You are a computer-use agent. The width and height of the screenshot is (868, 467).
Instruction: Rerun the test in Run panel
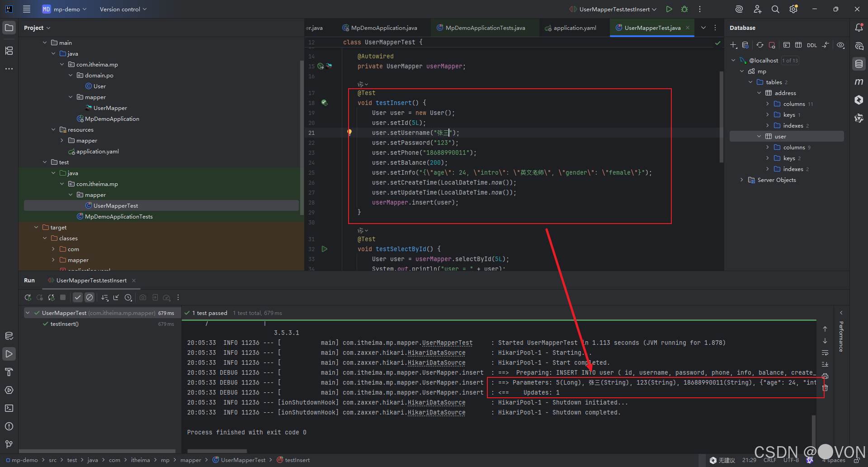point(28,297)
